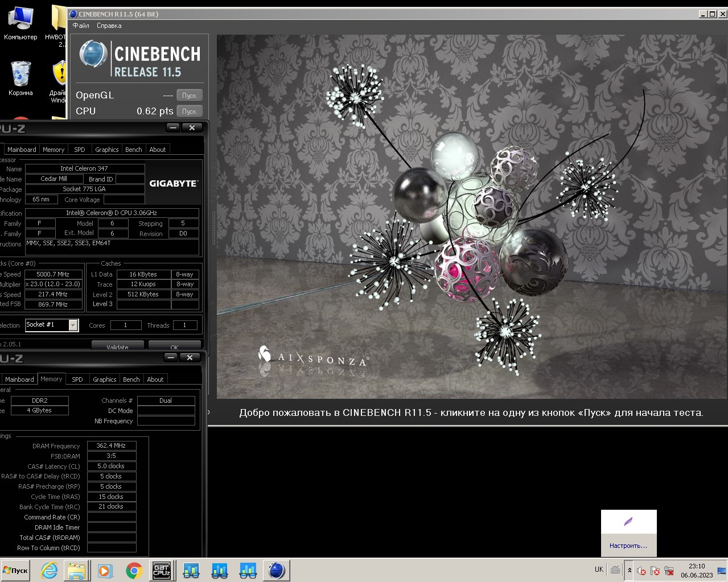This screenshot has width=728, height=582.
Task: Click the Show Desktop button at taskbar end
Action: click(722, 570)
